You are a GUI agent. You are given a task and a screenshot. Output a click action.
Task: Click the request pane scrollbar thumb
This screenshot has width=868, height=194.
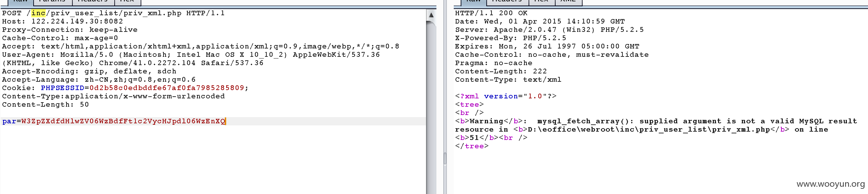click(431, 104)
